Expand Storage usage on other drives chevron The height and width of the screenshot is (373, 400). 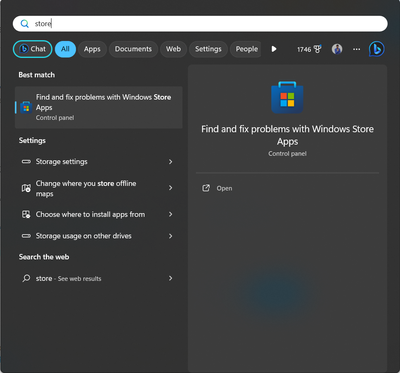tap(170, 236)
